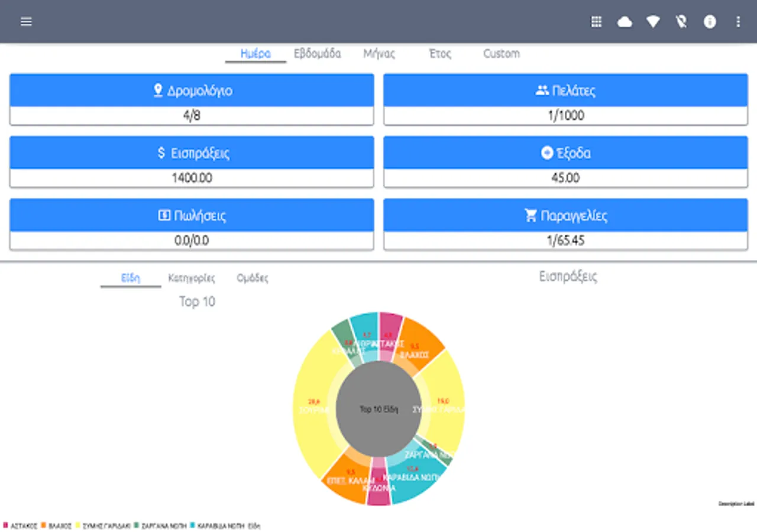Viewport: 757px width, 532px height.
Task: Click the cart icon beside Παραγγελίες
Action: 531,216
